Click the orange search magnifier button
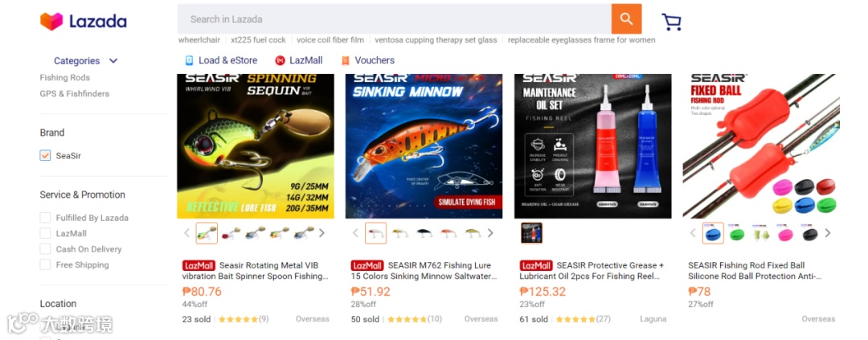The width and height of the screenshot is (868, 340). pyautogui.click(x=626, y=18)
